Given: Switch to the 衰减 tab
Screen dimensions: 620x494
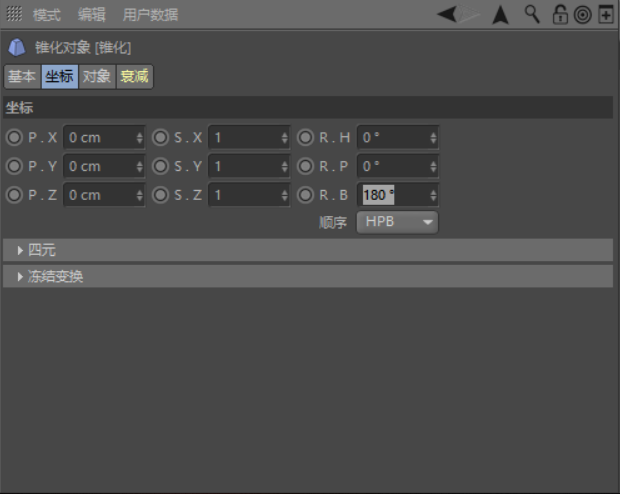Looking at the screenshot, I should (135, 77).
